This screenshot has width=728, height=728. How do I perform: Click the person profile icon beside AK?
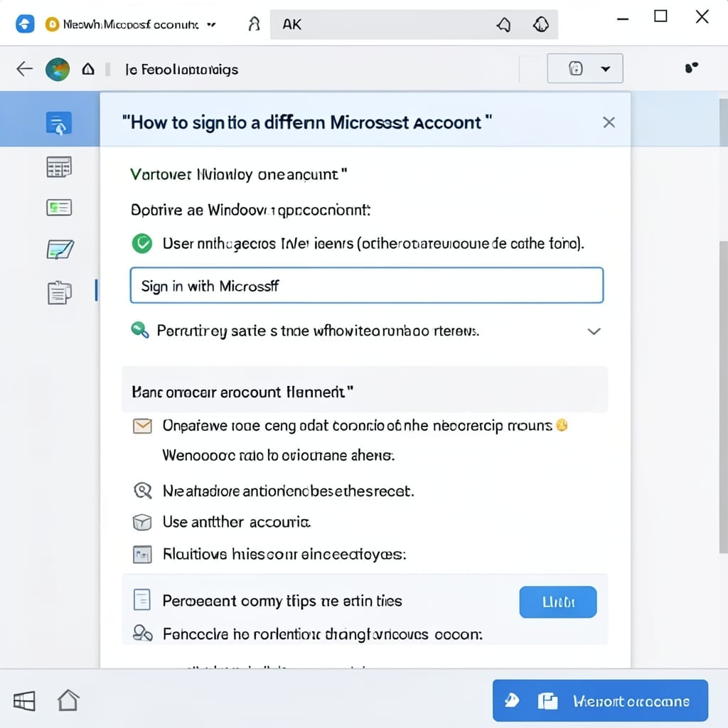coord(254,23)
